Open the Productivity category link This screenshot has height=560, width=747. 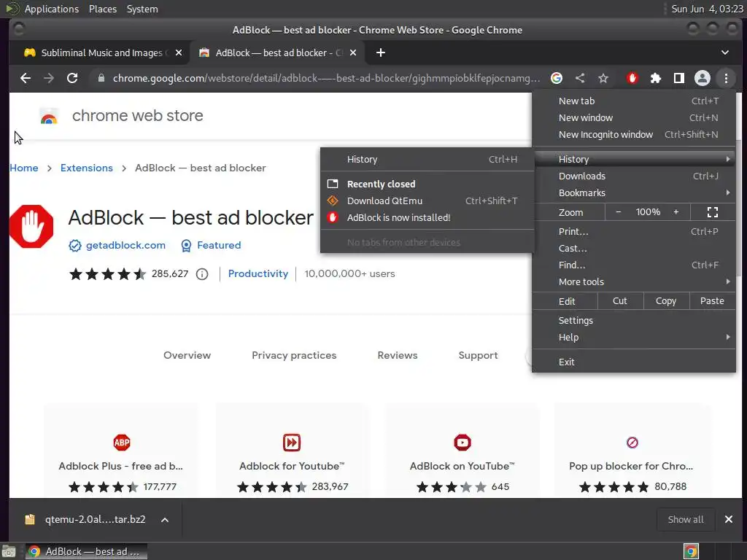pos(258,274)
